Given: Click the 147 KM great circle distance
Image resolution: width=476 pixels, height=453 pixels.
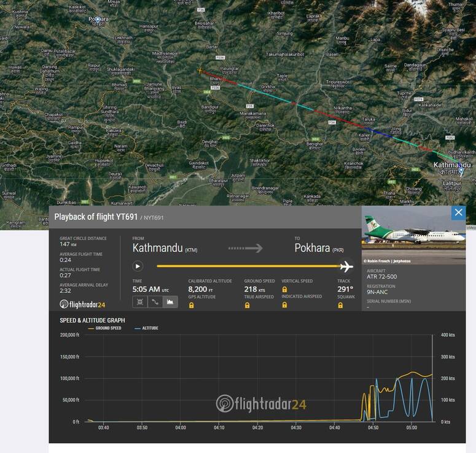Looking at the screenshot, I should click(68, 244).
